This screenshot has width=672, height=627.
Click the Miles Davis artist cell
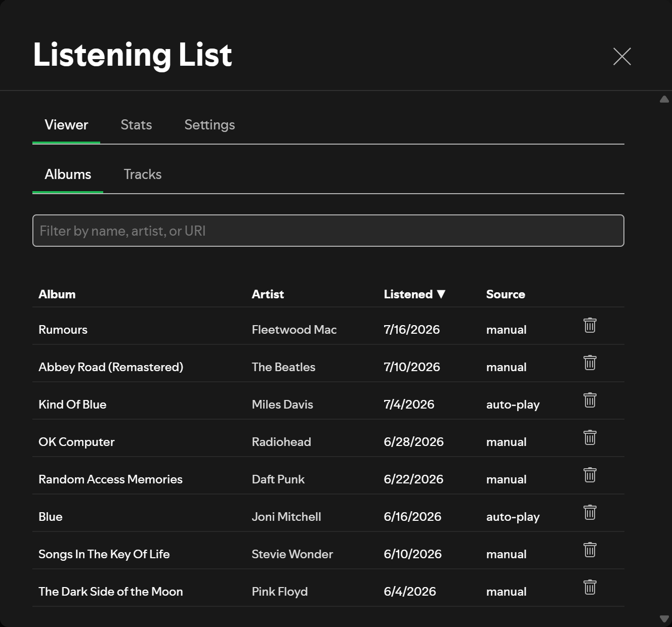click(282, 405)
